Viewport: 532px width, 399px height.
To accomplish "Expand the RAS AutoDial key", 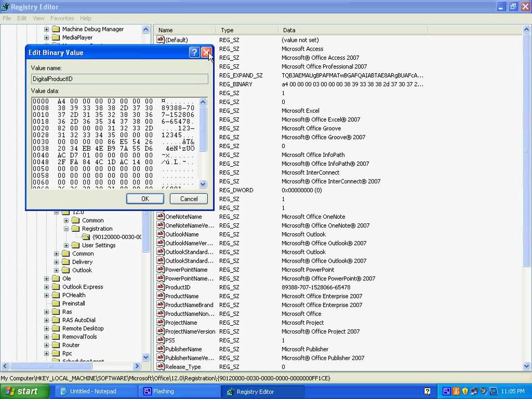I will click(x=47, y=320).
